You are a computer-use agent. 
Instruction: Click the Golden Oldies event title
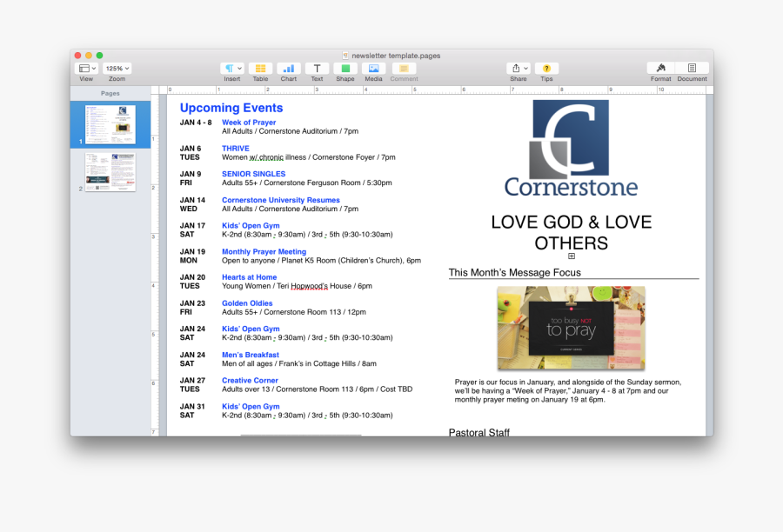(x=247, y=303)
